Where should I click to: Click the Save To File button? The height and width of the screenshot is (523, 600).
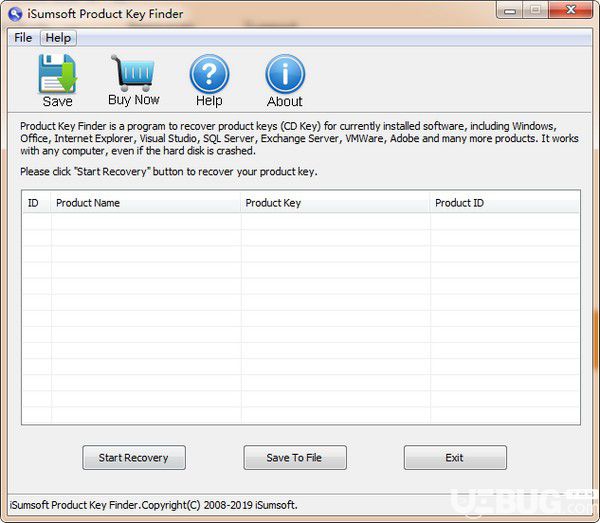coord(295,457)
